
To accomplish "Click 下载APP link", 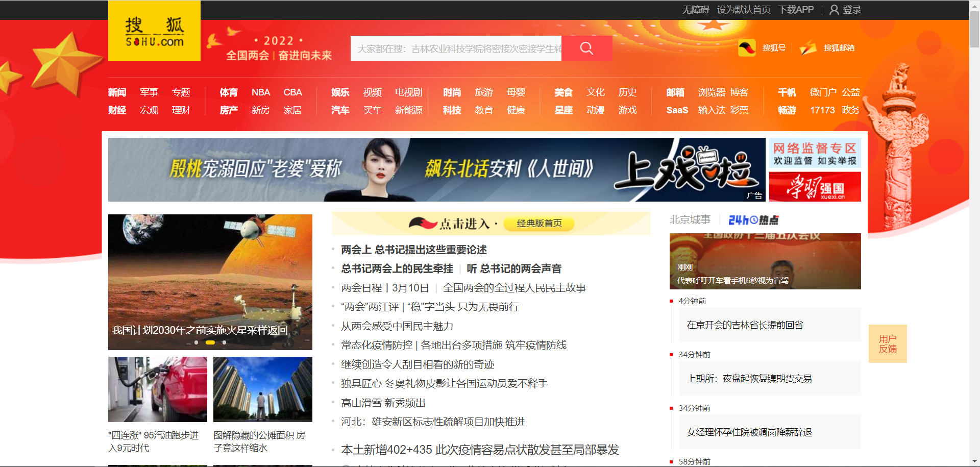I will (796, 10).
